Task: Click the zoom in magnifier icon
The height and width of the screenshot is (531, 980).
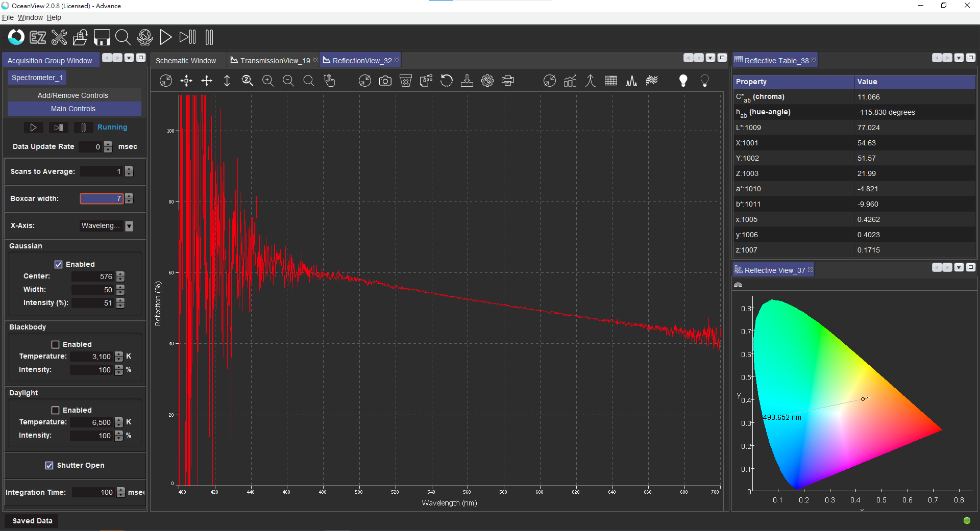Action: coord(268,81)
